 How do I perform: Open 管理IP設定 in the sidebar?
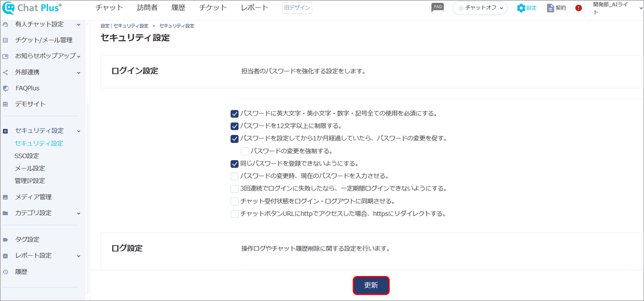pyautogui.click(x=30, y=181)
